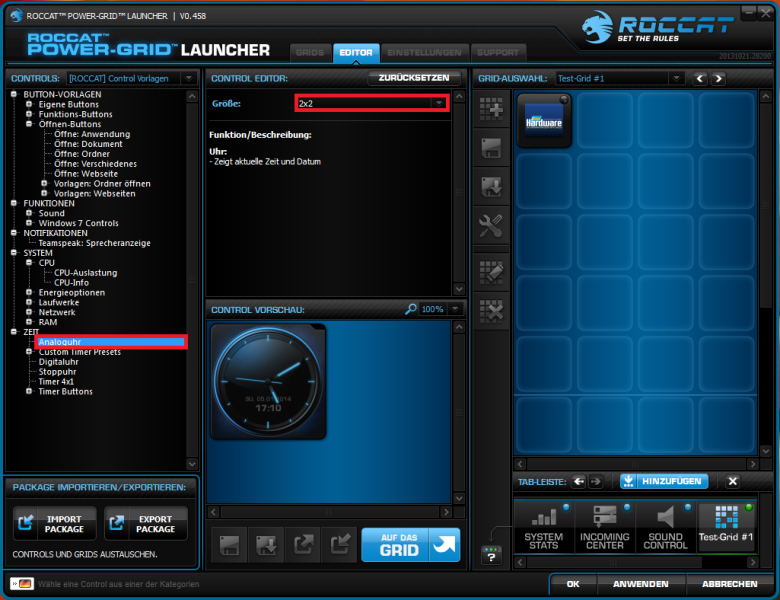Click the export control arrow-out icon below preview
The height and width of the screenshot is (600, 780).
point(303,545)
